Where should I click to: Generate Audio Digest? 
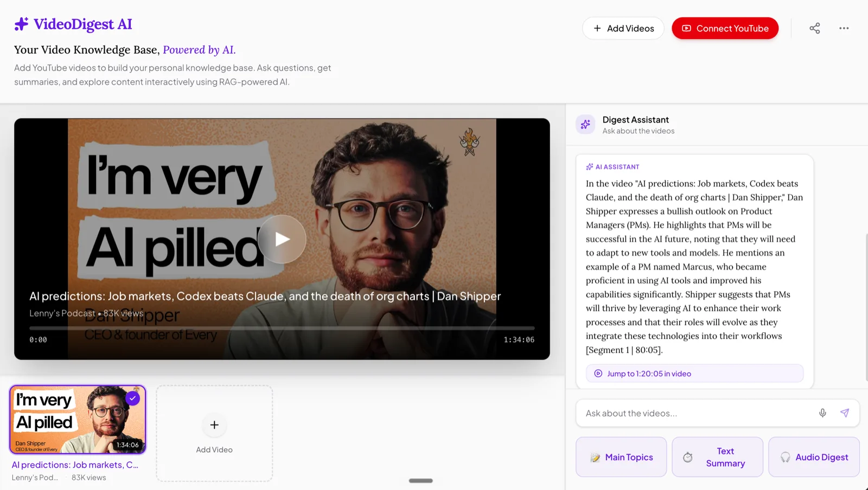click(814, 457)
